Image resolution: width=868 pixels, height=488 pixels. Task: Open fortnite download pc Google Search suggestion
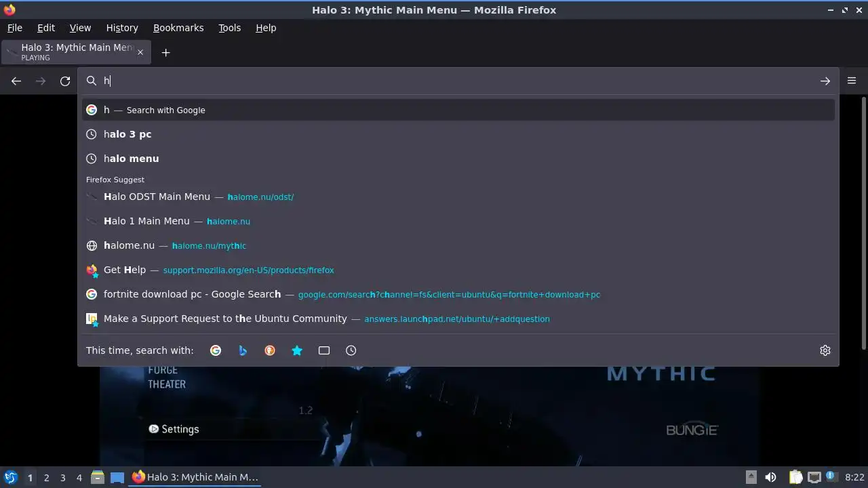coord(458,294)
